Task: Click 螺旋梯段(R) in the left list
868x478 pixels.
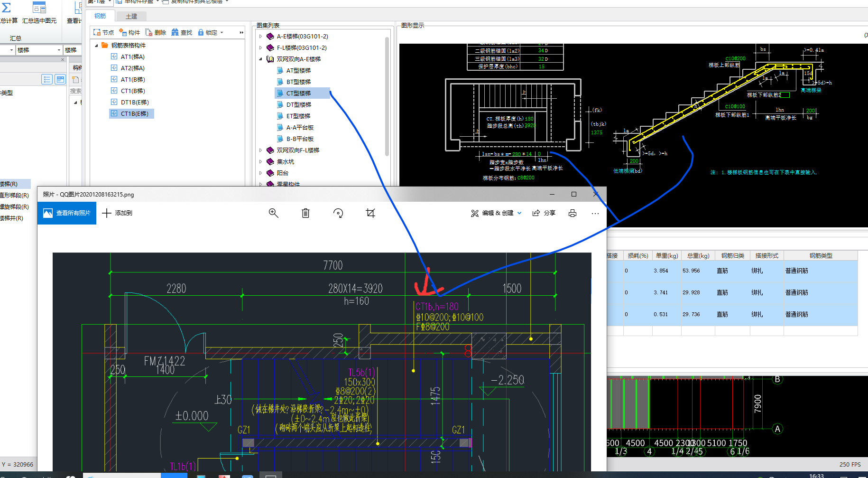Action: 14,206
